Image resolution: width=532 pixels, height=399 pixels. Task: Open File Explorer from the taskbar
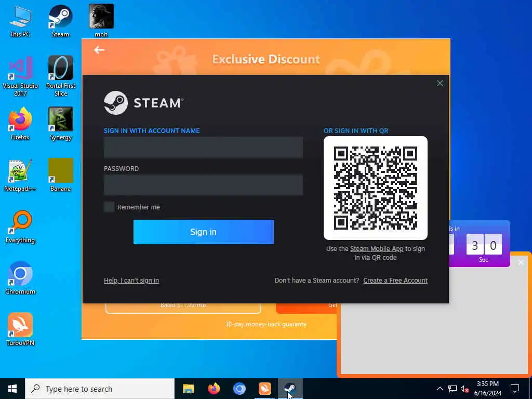188,389
